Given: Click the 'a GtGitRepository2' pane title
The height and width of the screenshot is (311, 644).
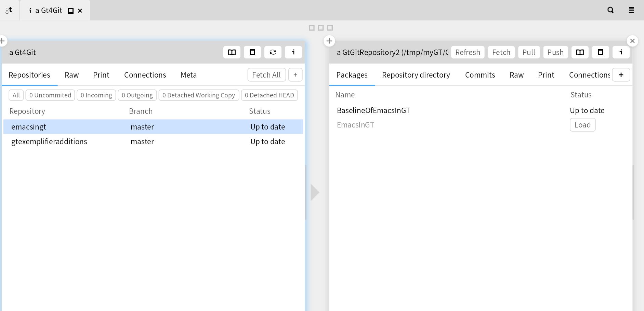Looking at the screenshot, I should point(393,52).
